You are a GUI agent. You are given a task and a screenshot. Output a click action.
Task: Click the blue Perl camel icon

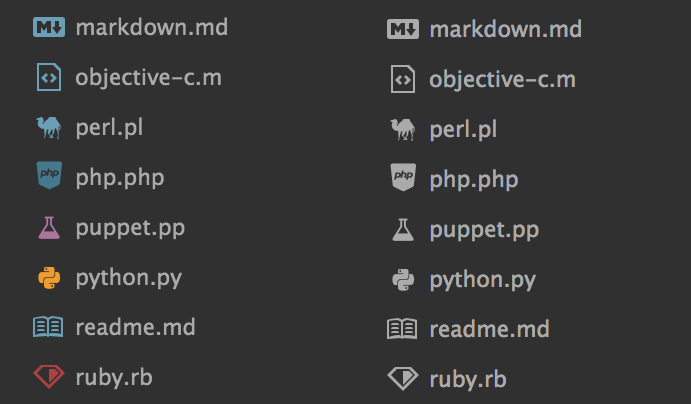(48, 127)
